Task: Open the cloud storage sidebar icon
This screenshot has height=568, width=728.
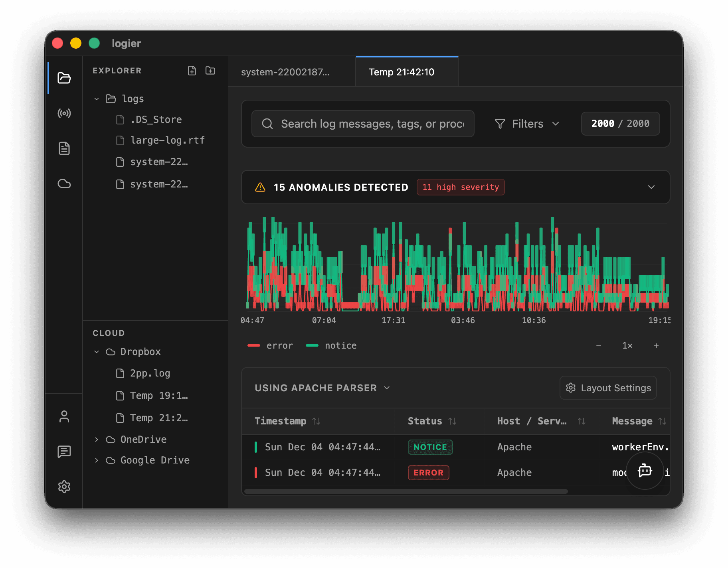Action: (64, 183)
